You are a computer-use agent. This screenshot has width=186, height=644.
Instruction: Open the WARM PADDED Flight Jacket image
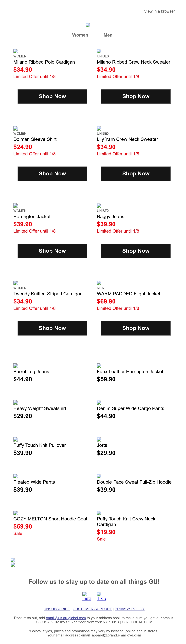tap(99, 283)
